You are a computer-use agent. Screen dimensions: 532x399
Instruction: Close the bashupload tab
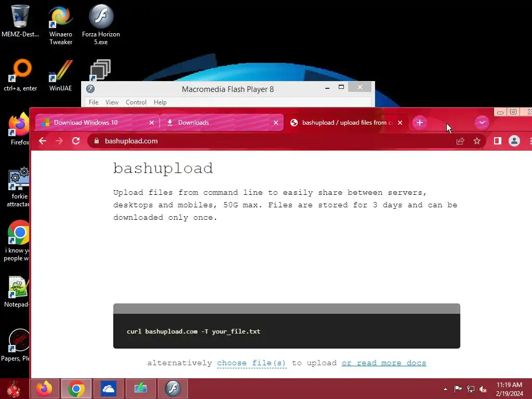(400, 123)
